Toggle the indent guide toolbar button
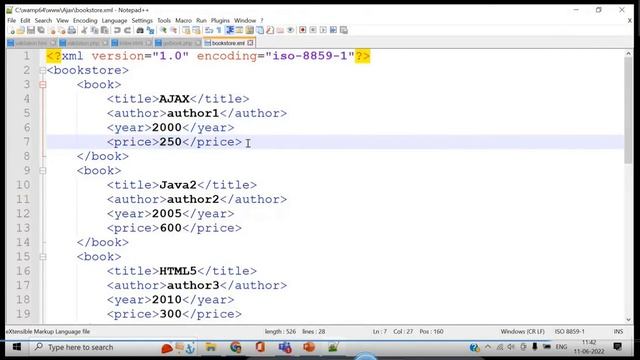This screenshot has height=360, width=640. coord(229,30)
